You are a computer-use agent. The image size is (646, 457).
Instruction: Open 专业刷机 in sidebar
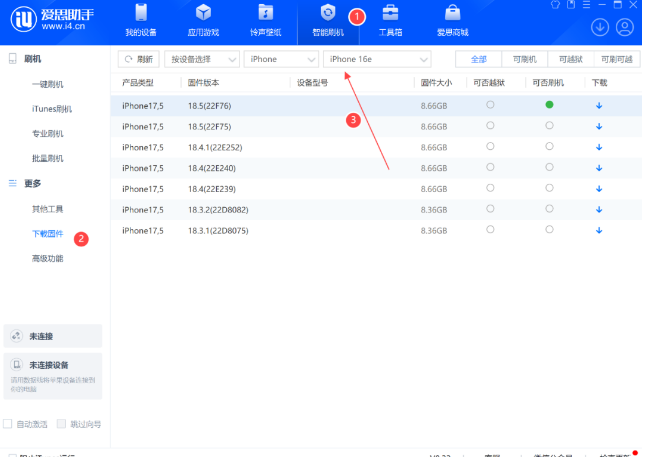coord(48,134)
